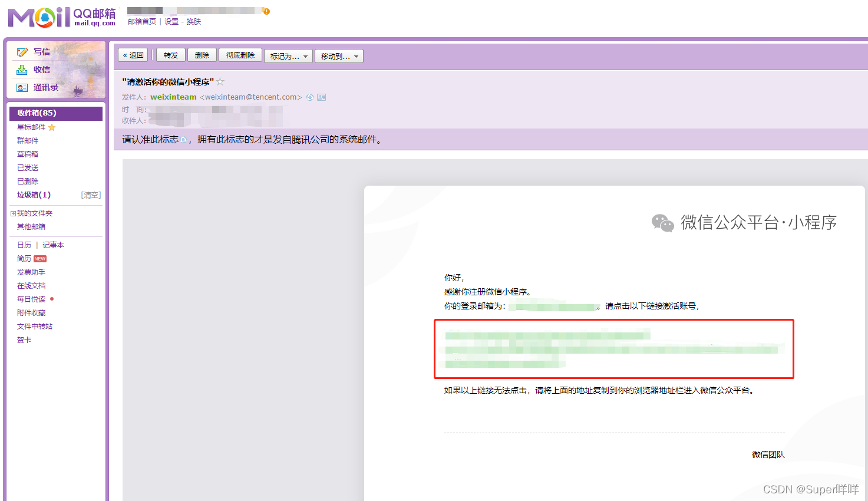868x501 pixels.
Task: Click the 微信公众平台·小程序 heading text
Action: click(759, 223)
